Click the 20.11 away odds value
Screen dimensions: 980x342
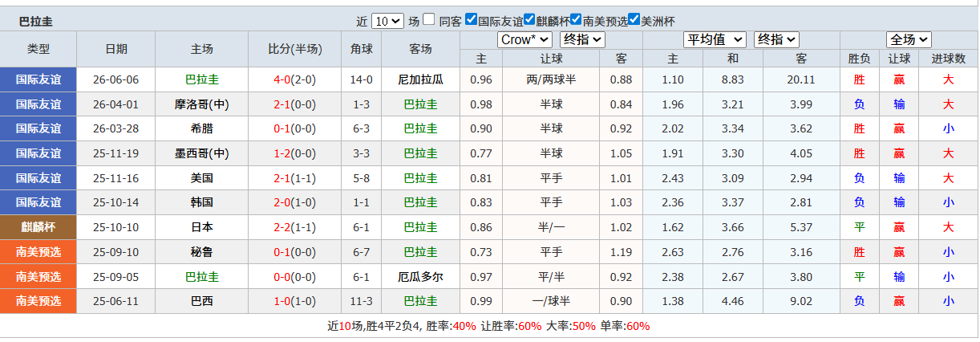tap(801, 79)
